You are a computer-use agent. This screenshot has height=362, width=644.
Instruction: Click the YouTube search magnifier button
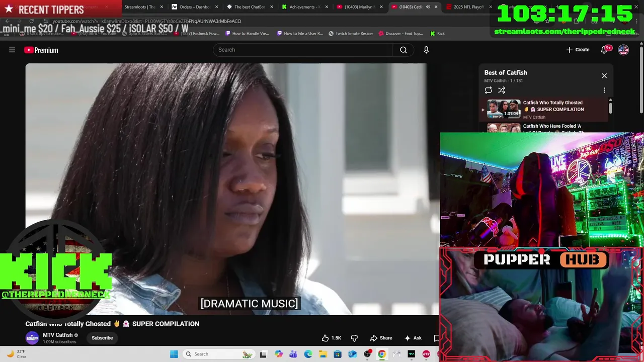(404, 50)
